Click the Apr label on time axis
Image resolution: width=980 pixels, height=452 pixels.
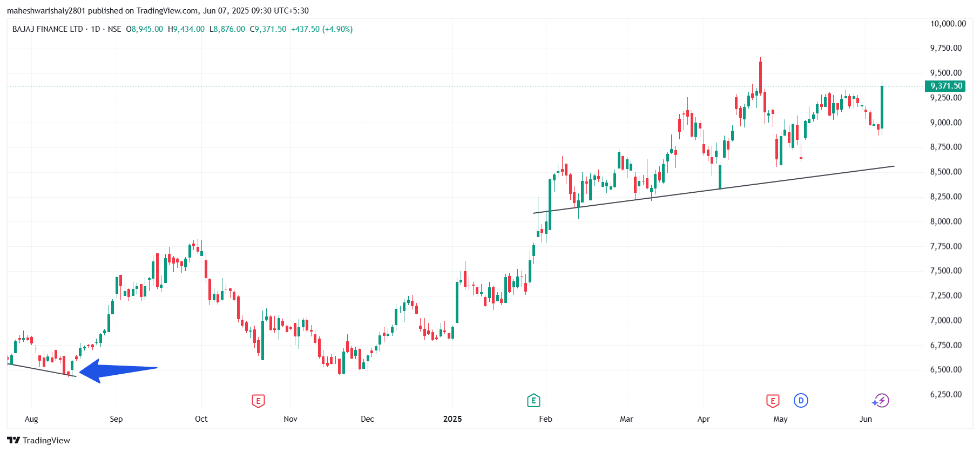point(704,419)
